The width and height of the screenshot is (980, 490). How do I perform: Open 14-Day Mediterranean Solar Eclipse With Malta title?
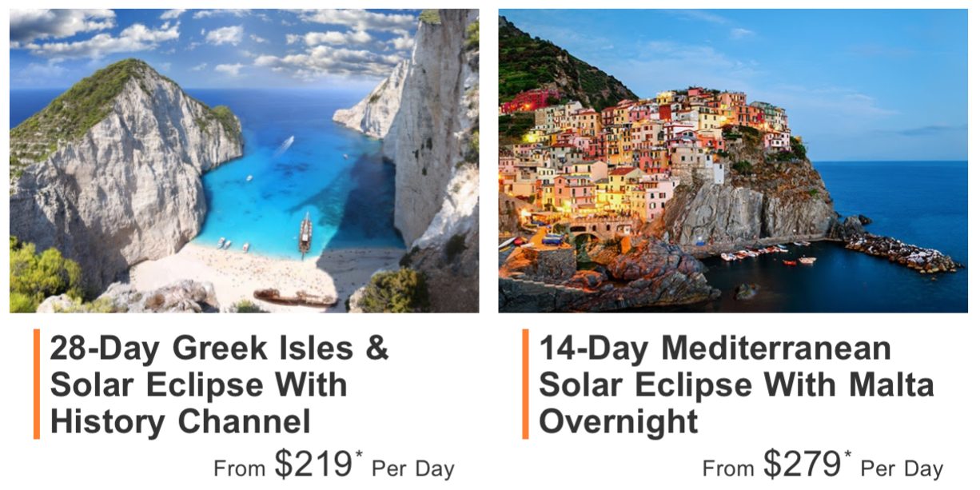pos(736,384)
